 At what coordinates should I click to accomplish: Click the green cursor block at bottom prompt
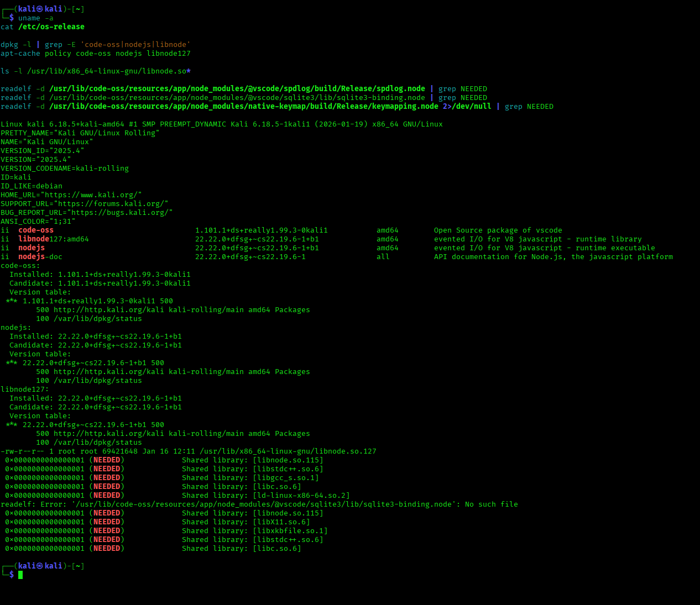coord(20,575)
